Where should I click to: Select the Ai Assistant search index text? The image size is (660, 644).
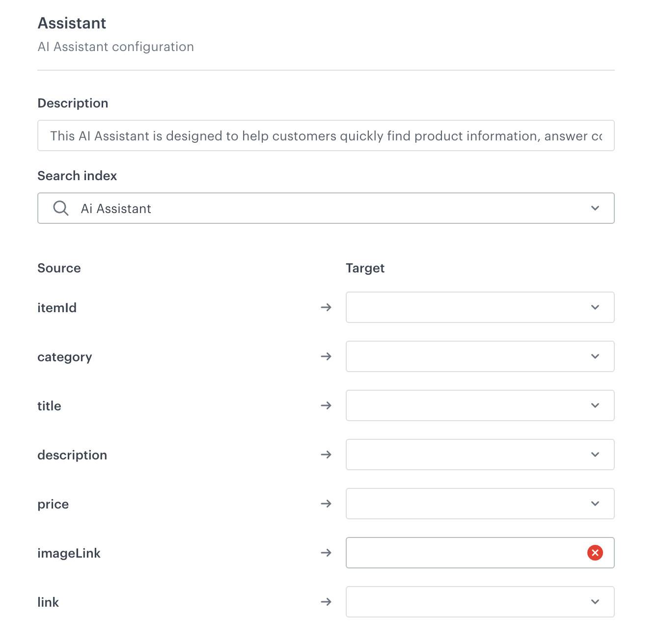(116, 208)
